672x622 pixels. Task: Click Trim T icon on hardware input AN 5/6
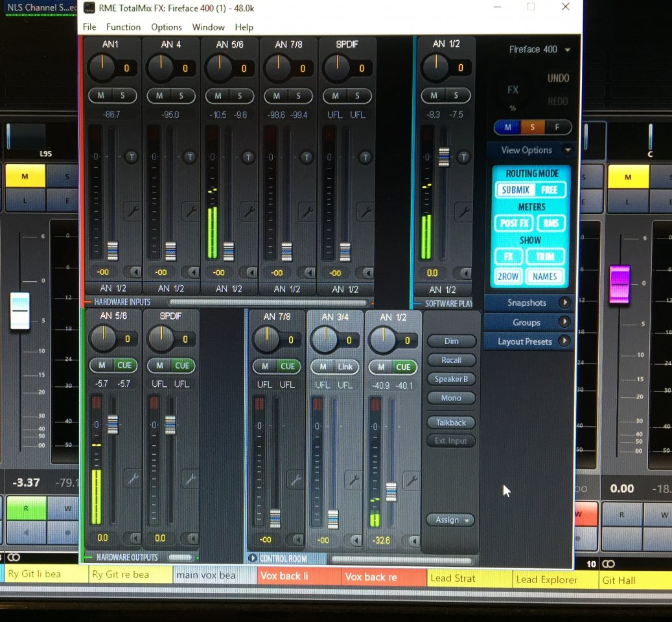pyautogui.click(x=248, y=157)
